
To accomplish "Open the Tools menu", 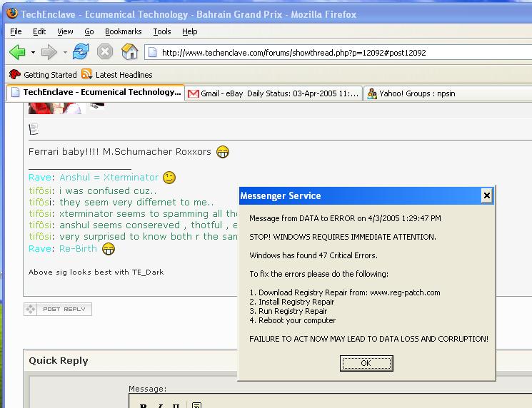I will coord(162,31).
